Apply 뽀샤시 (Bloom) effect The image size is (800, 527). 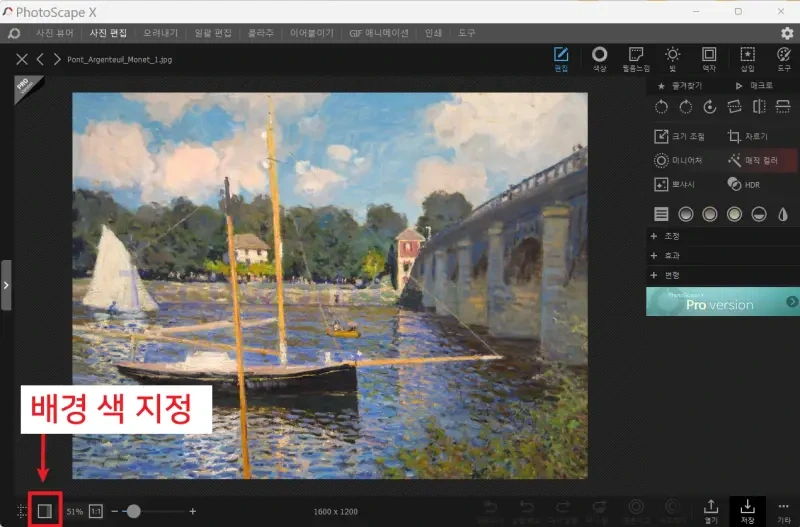[x=674, y=184]
